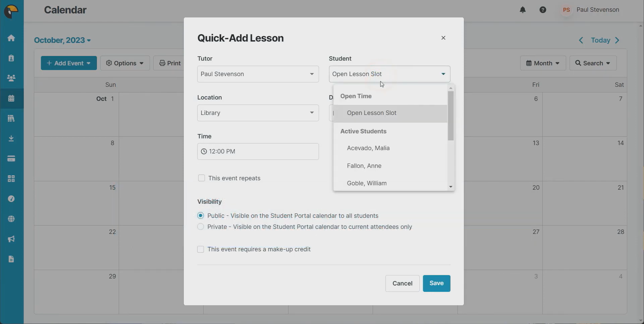Open the Website globe icon in sidebar

pos(11,219)
